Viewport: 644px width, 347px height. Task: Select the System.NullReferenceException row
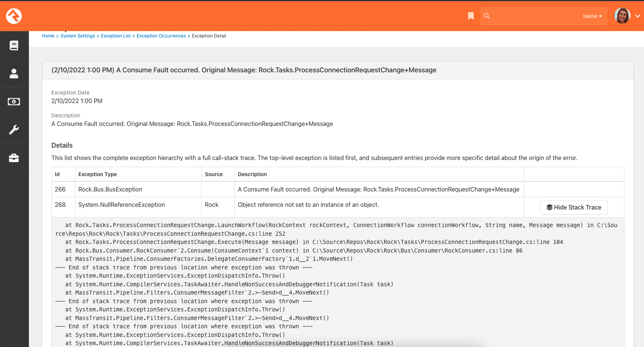pyautogui.click(x=300, y=205)
